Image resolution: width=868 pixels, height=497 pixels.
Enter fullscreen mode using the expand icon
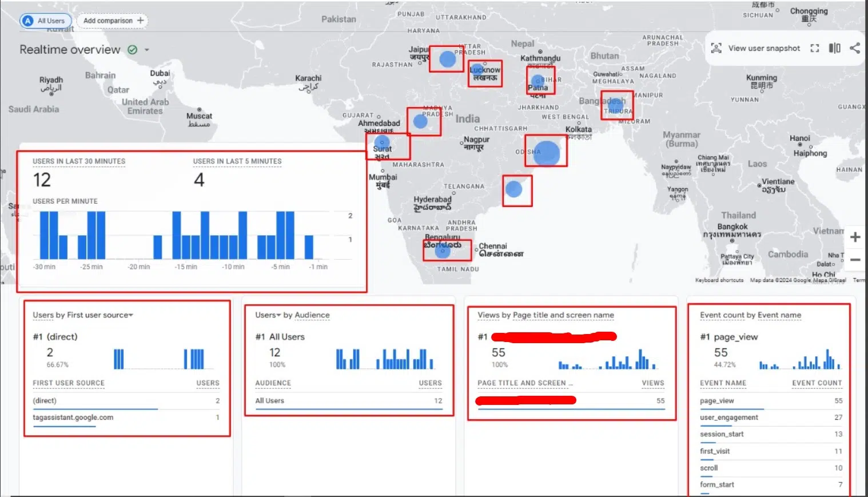click(x=815, y=49)
